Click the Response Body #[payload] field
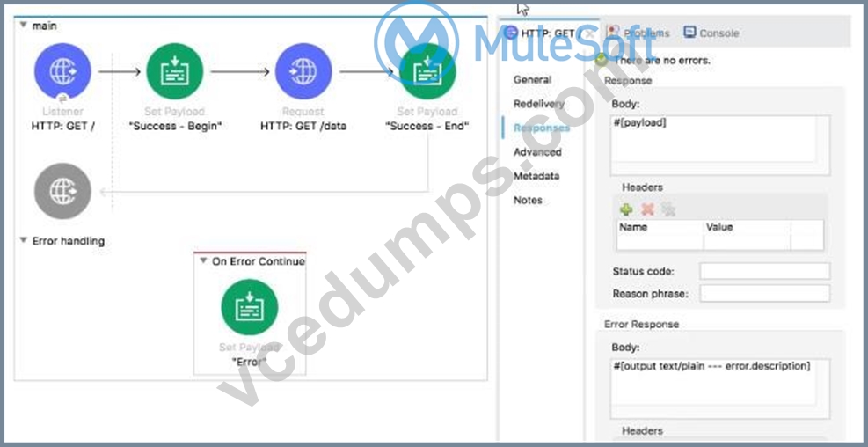This screenshot has width=868, height=447. (x=719, y=145)
